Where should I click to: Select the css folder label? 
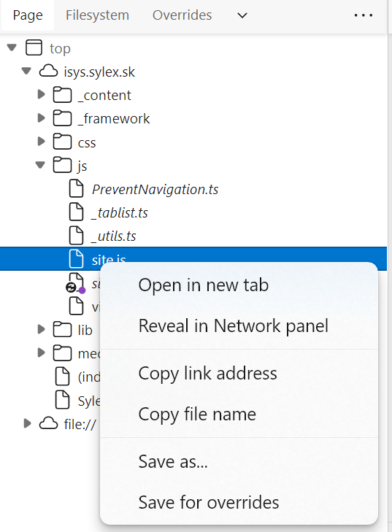[87, 143]
